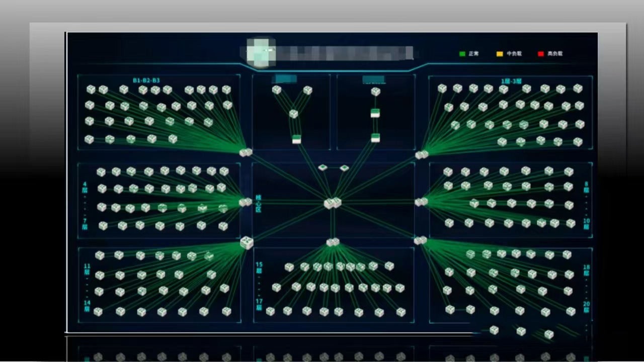Screen dimensions: 644x362
Task: Select the 1层-3层 panel title
Action: click(511, 81)
